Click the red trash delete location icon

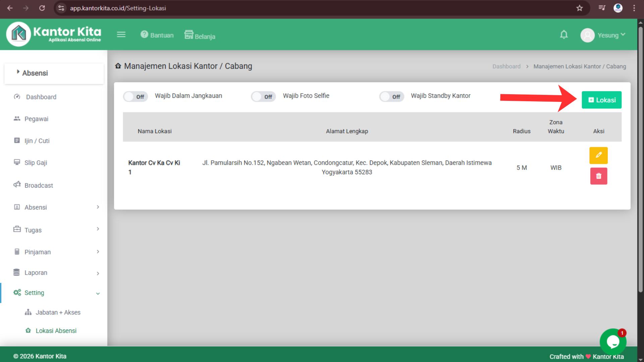598,176
